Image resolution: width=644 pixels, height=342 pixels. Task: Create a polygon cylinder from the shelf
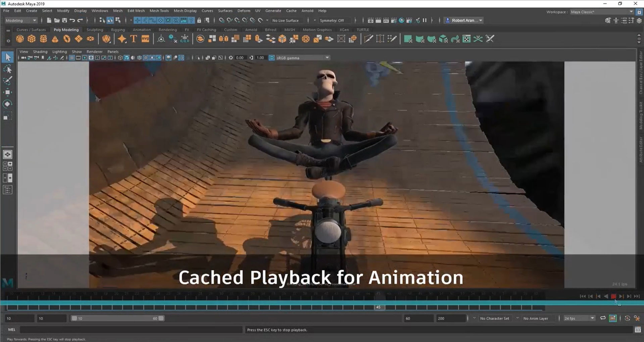[43, 39]
